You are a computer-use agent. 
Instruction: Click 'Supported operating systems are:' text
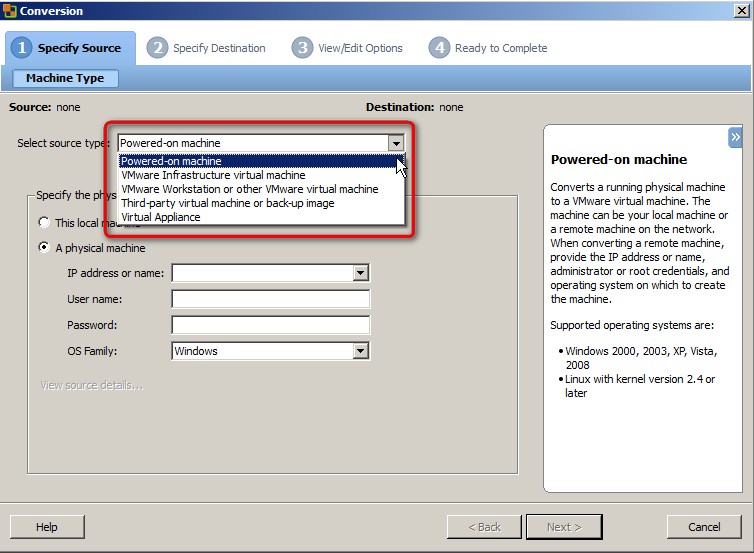click(x=632, y=325)
